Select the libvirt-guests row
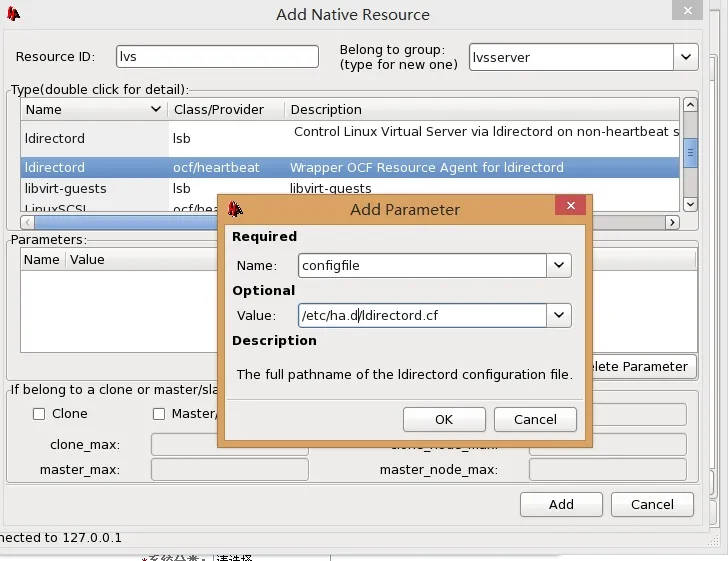This screenshot has height=561, width=728. tap(350, 188)
